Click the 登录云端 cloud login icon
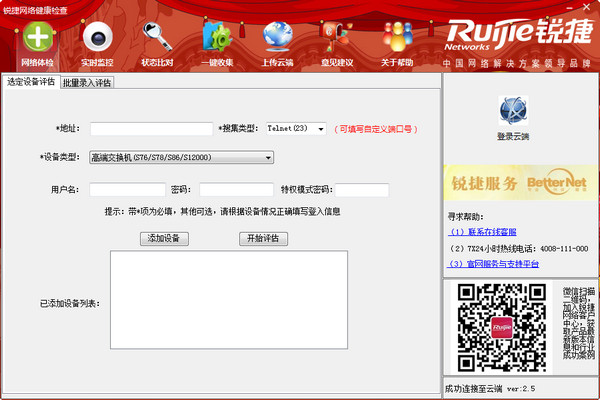 point(513,112)
